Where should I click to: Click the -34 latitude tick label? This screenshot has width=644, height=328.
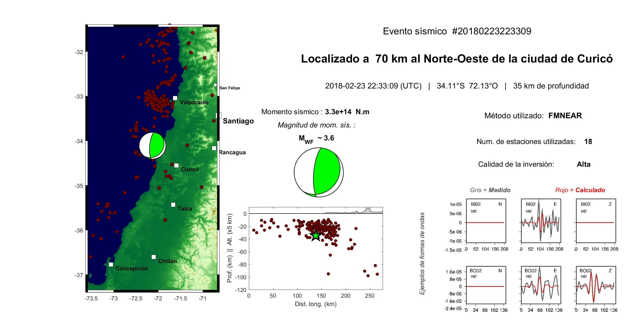tap(79, 141)
